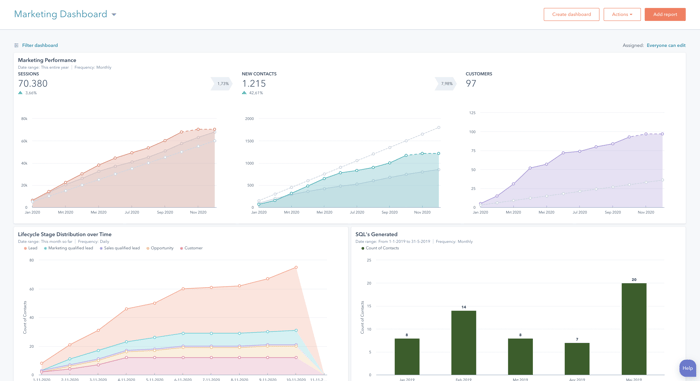The height and width of the screenshot is (381, 700).
Task: Click the Assigned: label text
Action: 633,45
